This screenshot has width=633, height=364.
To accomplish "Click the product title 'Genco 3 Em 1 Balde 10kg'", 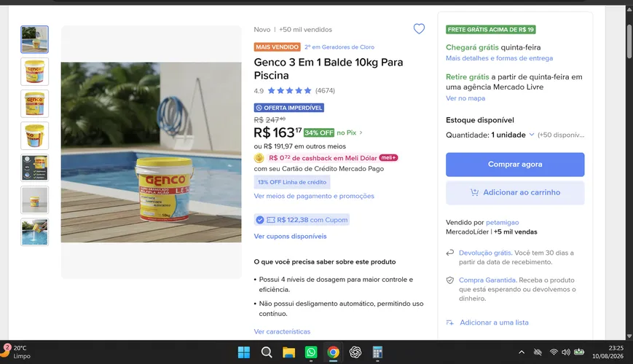I will [329, 68].
